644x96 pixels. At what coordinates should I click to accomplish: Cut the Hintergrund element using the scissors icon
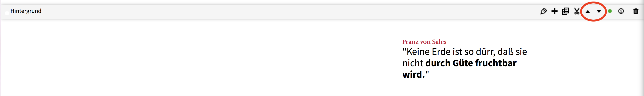pos(577,11)
